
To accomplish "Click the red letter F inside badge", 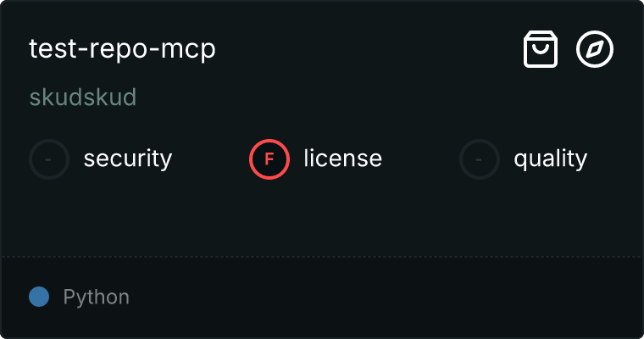I will 269,159.
